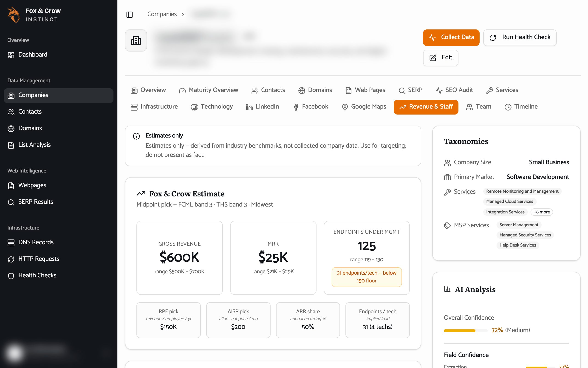Open Dashboard in the sidebar
588x368 pixels.
point(59,55)
